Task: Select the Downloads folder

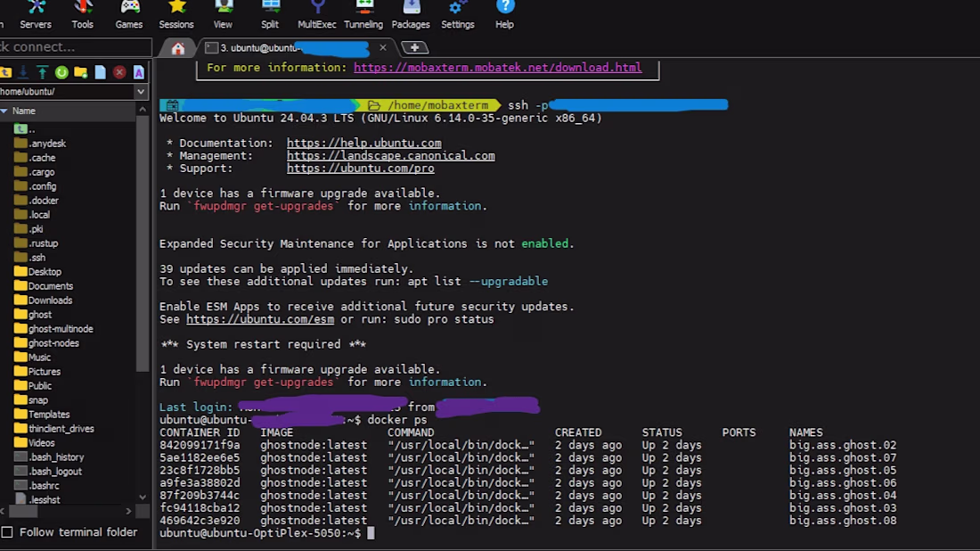Action: 43,300
